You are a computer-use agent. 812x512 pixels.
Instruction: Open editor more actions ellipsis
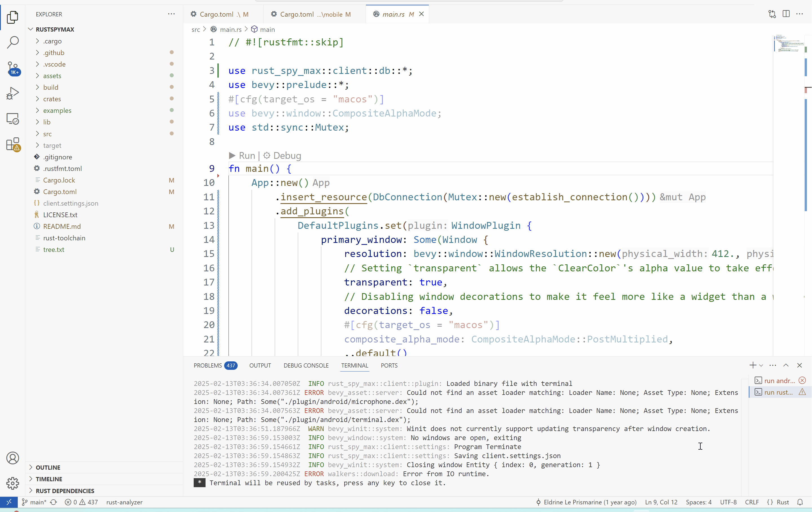(800, 14)
